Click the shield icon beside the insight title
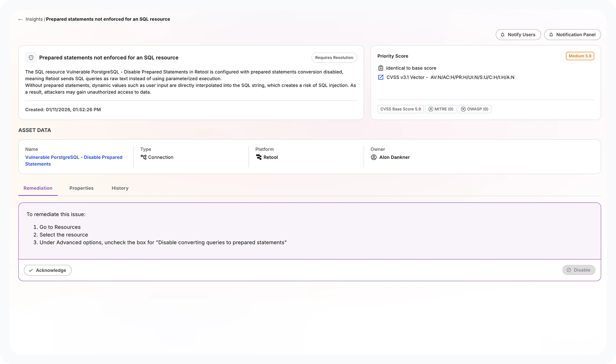Viewport: 616px width, 364px height. coord(31,58)
